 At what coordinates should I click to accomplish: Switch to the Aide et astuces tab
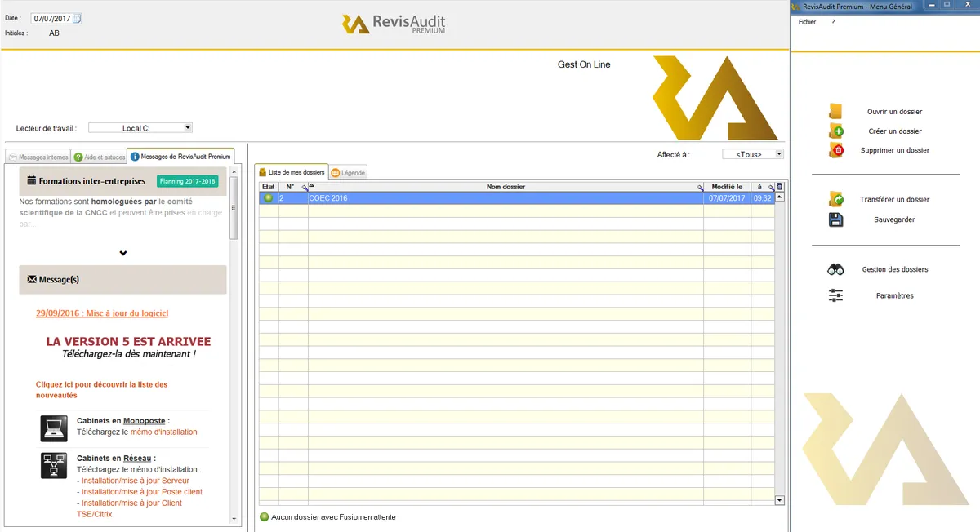[x=99, y=157]
